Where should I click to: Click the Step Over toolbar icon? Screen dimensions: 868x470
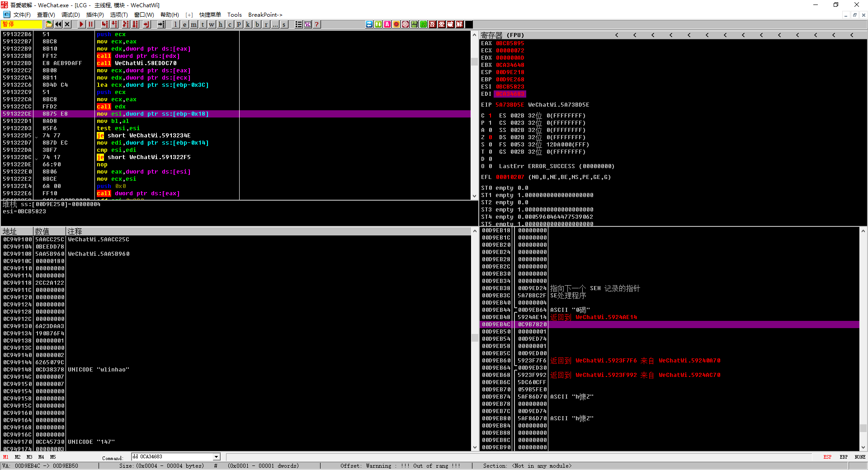click(114, 24)
